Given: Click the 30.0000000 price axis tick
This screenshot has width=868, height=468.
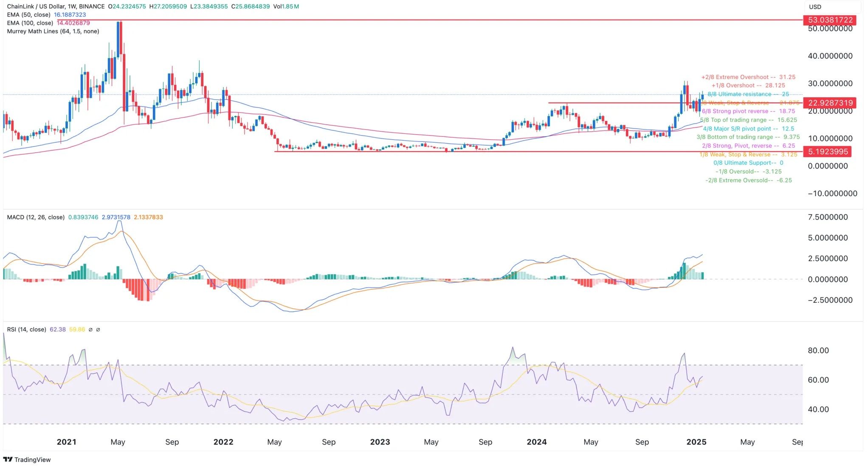Looking at the screenshot, I should click(x=830, y=84).
